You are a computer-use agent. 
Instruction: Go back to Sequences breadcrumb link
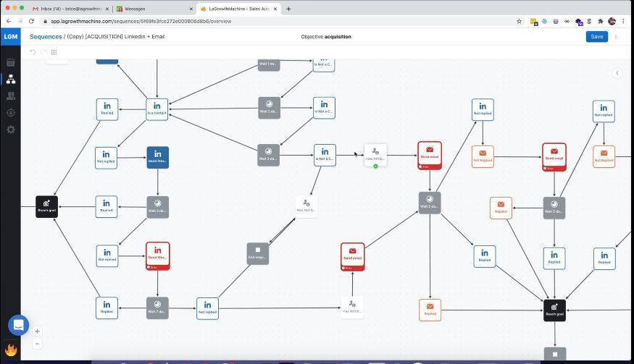tap(46, 36)
